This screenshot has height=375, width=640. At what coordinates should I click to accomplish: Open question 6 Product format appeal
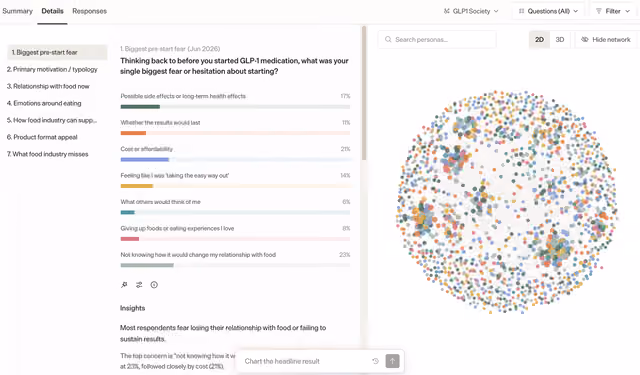[42, 137]
